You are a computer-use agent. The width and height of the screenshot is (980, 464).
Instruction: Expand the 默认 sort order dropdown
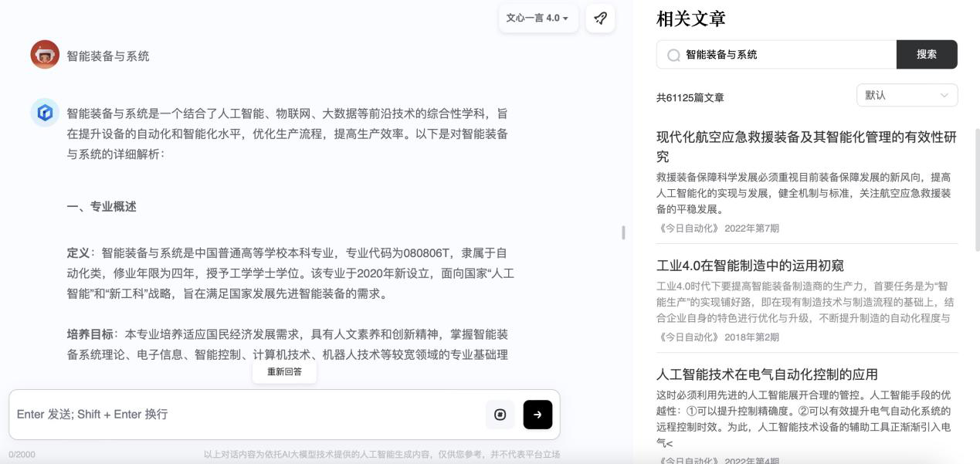(x=907, y=95)
